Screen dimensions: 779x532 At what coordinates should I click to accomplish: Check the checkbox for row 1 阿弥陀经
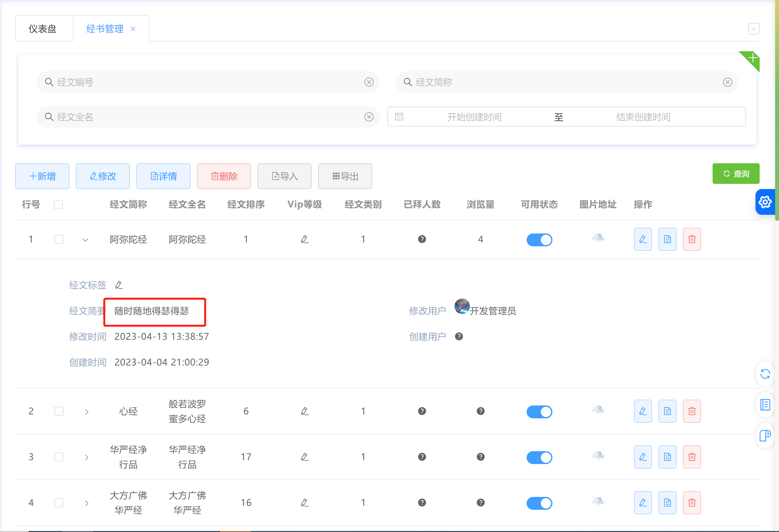[x=59, y=239]
